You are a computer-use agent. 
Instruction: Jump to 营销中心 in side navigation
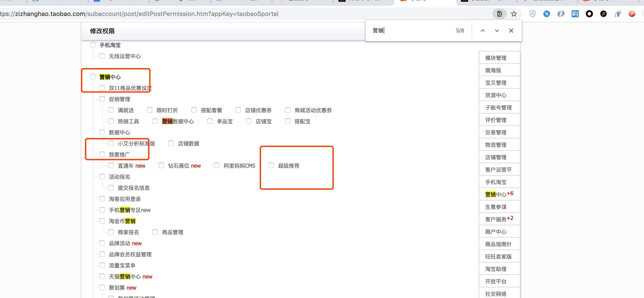499,194
